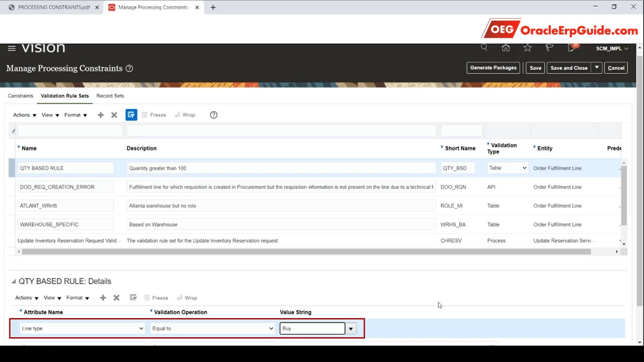Image resolution: width=644 pixels, height=362 pixels.
Task: Collapse QTY BASED RULE Details section
Action: (x=13, y=282)
